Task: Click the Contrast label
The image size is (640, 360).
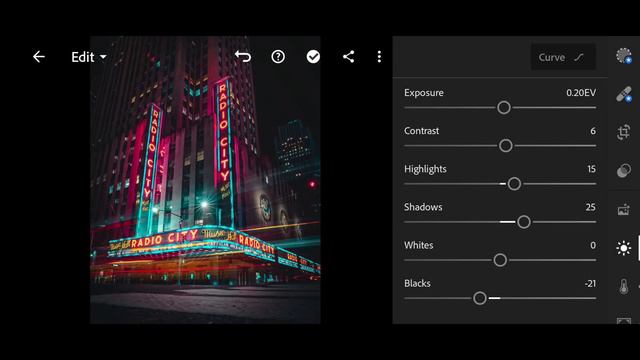Action: tap(421, 131)
